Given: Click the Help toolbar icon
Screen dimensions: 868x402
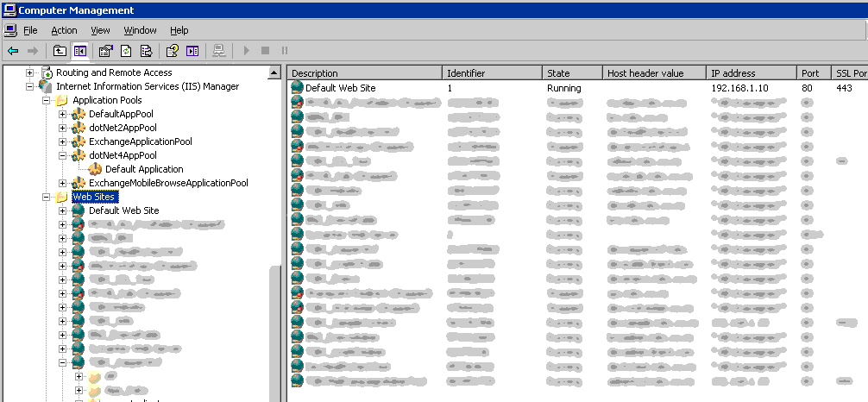Looking at the screenshot, I should pos(173,52).
